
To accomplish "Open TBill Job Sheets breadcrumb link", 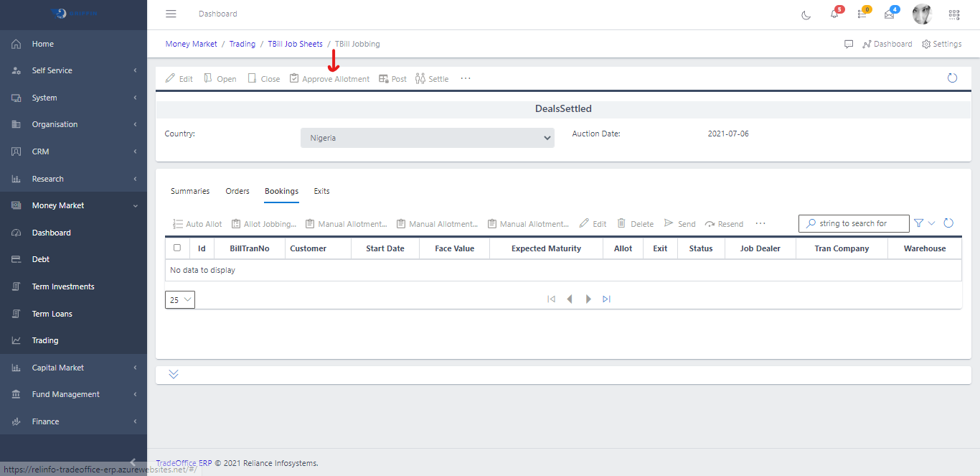I will (295, 44).
